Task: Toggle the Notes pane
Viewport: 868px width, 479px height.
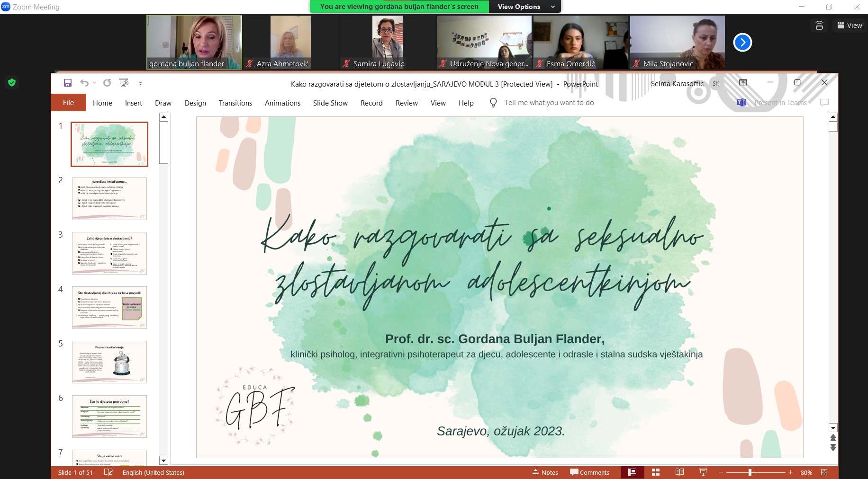Action: (545, 472)
